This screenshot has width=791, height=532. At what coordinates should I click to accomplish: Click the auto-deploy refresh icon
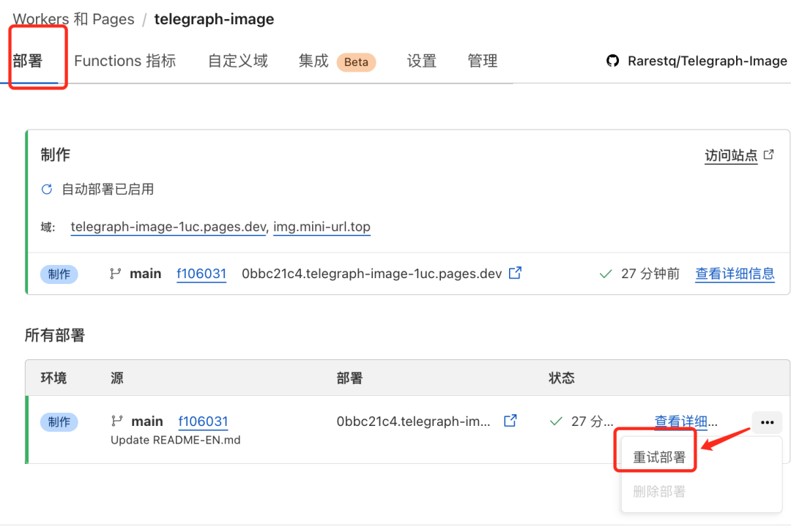[46, 189]
